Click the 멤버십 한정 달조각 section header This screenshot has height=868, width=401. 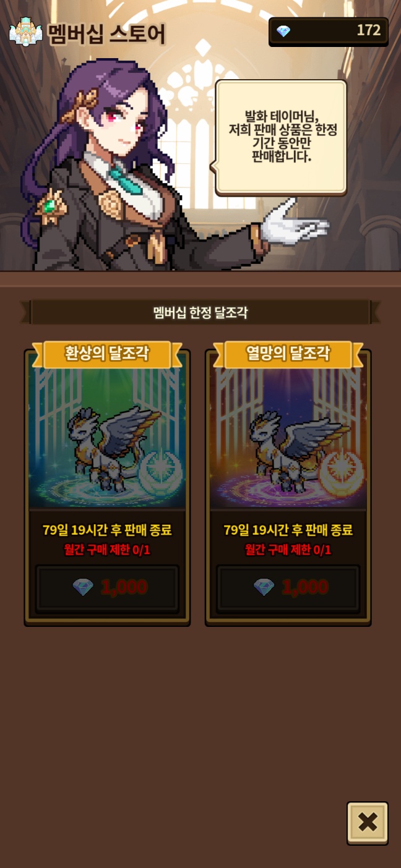pos(200,312)
